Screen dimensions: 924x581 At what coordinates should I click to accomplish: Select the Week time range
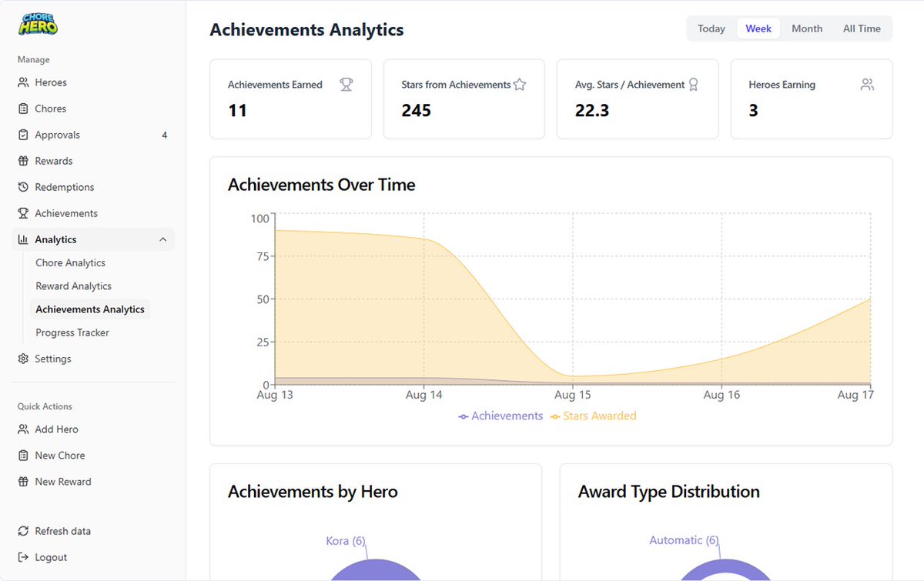coord(758,28)
